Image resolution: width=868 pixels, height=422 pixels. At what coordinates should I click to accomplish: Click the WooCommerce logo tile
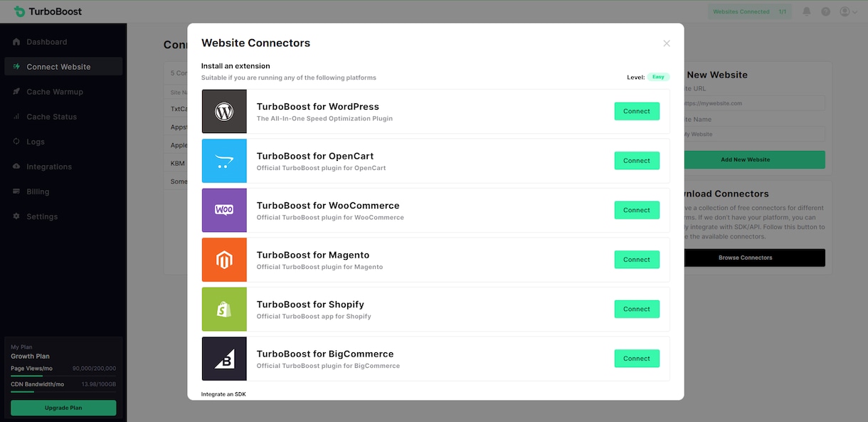click(224, 211)
